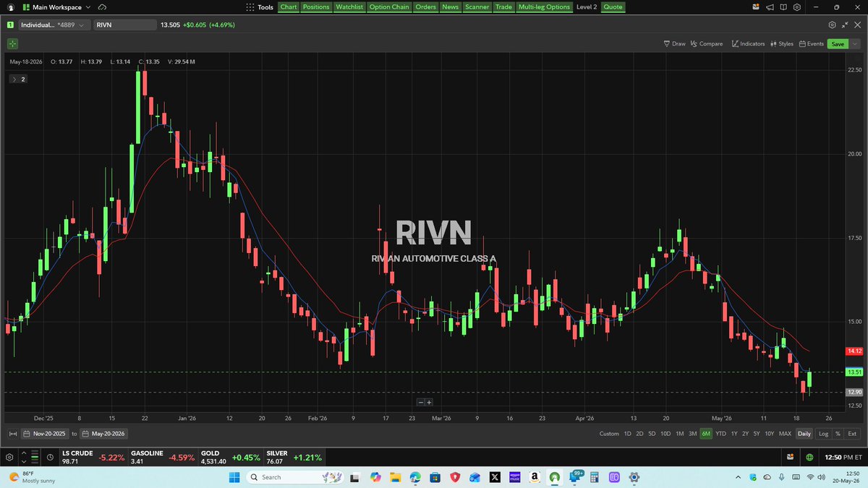Toggle Ext extended hours

(x=852, y=434)
